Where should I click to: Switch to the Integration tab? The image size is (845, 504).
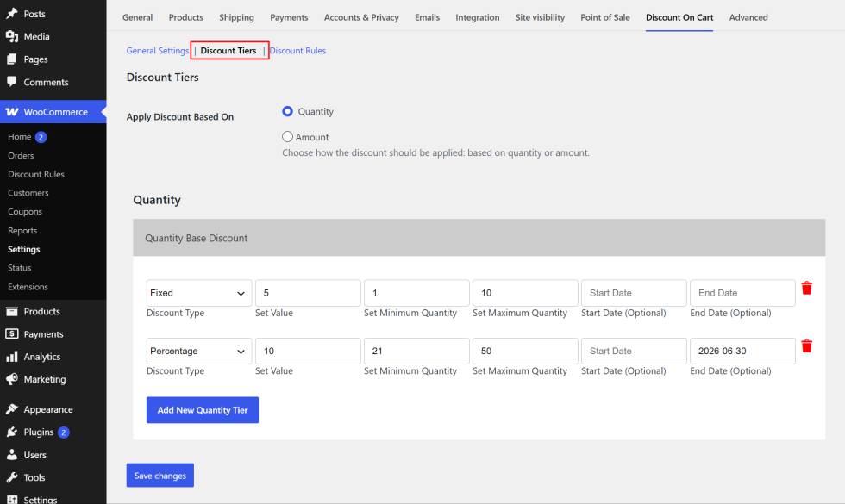point(478,17)
